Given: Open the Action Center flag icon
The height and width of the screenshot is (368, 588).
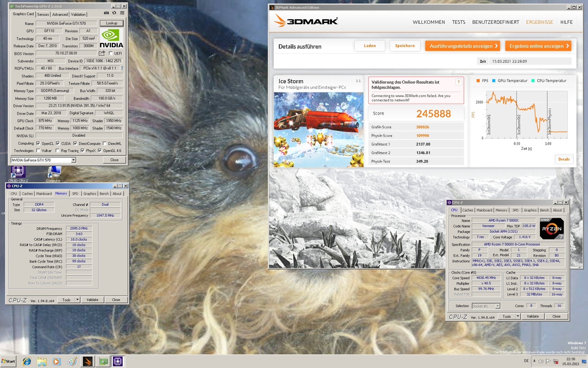Looking at the screenshot, I should click(548, 362).
